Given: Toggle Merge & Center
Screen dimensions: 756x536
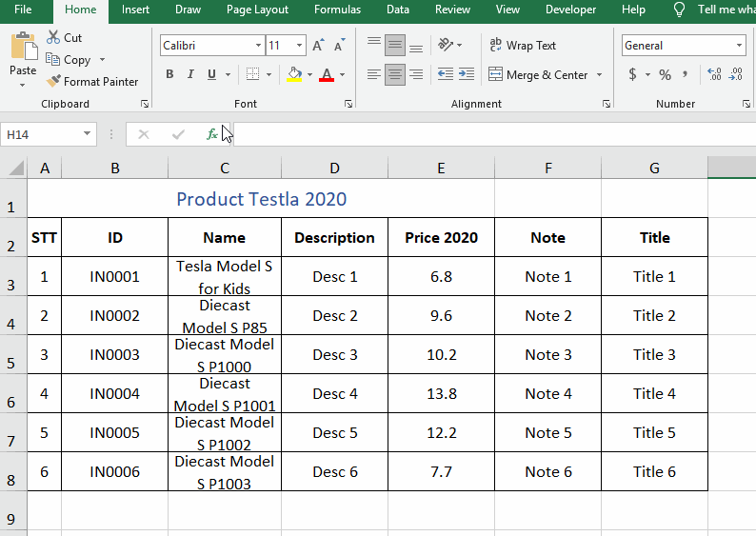Looking at the screenshot, I should [x=538, y=74].
